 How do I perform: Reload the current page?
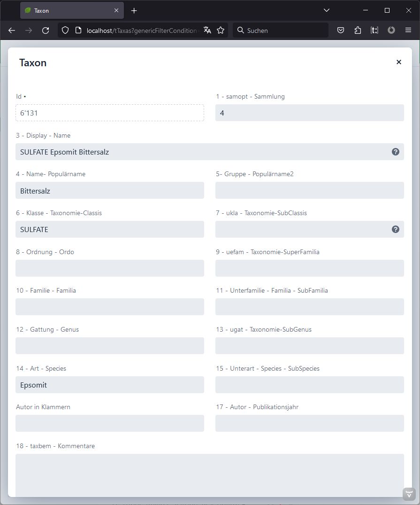pos(46,30)
